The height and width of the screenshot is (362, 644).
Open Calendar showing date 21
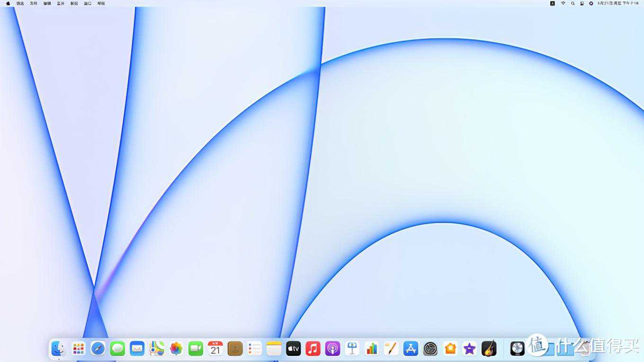(x=215, y=349)
